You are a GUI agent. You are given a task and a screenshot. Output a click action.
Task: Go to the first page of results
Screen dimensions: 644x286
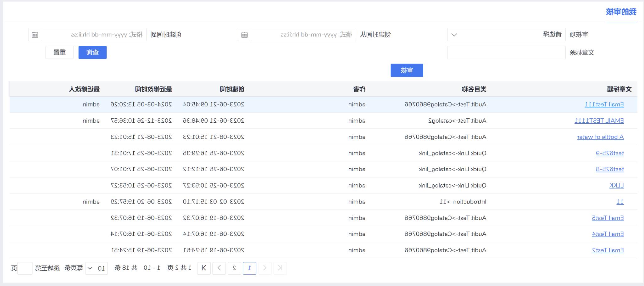pyautogui.click(x=280, y=268)
